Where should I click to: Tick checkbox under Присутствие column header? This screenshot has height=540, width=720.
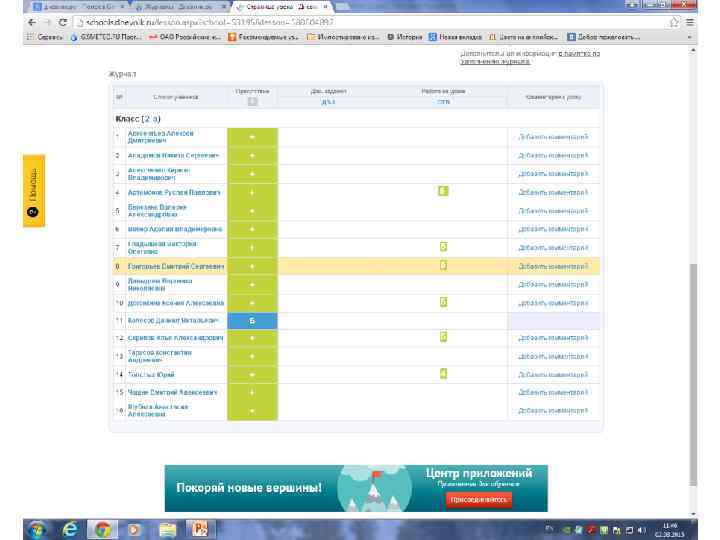(253, 101)
